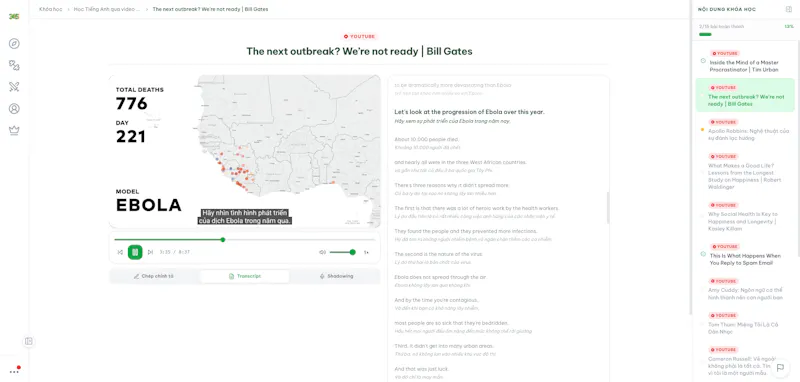Seek on the video progress bar
Image resolution: width=800 pixels, height=382 pixels.
point(244,239)
